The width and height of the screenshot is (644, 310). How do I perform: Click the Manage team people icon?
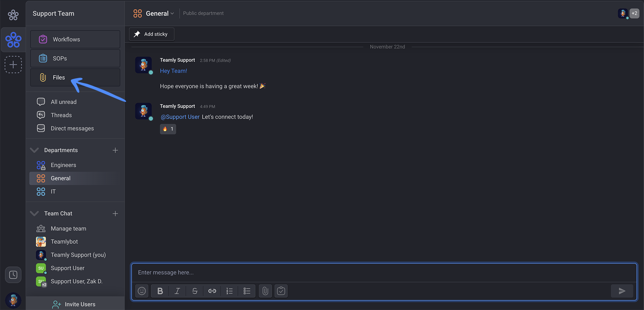click(41, 228)
